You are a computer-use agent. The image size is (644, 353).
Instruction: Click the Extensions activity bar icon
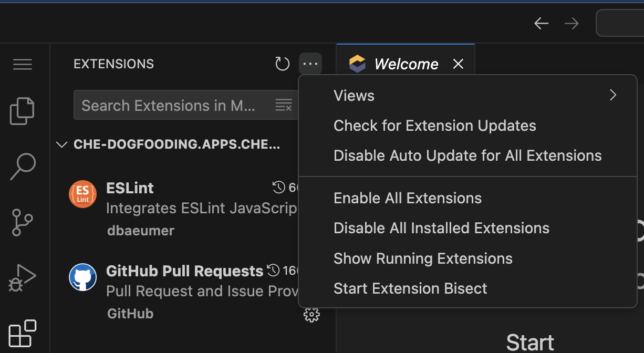coord(23,333)
